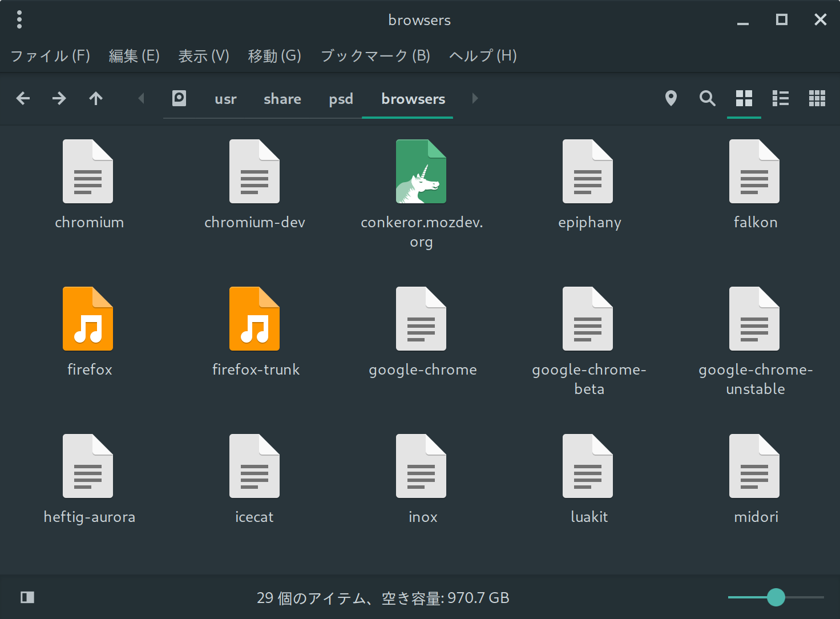Select the falkon file icon
840x619 pixels.
(754, 171)
